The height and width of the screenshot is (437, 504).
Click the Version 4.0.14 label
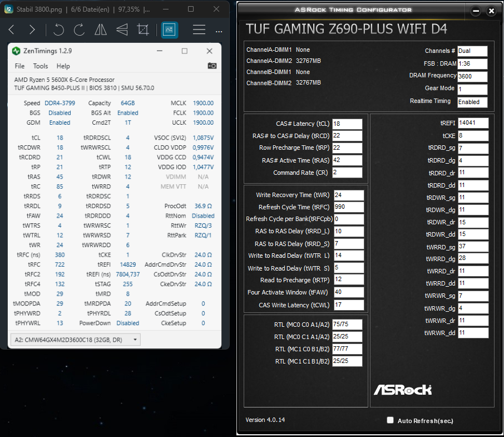click(x=265, y=420)
